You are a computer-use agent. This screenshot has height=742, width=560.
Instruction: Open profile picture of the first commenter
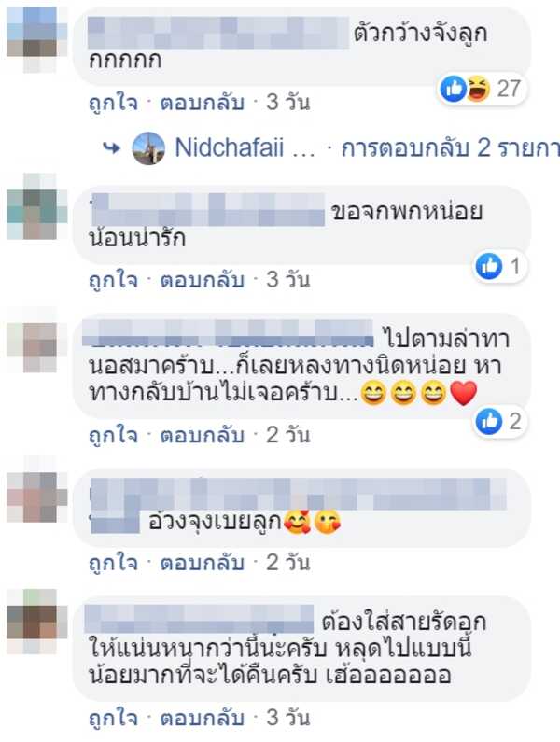(x=37, y=39)
